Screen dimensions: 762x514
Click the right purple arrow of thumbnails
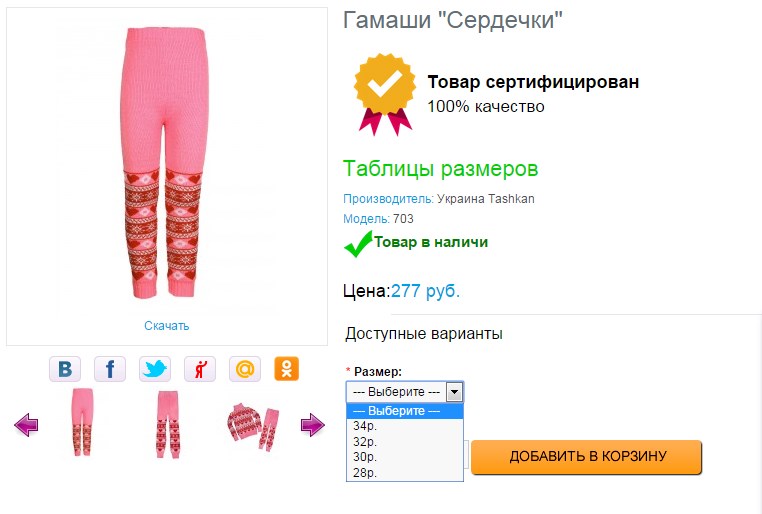(312, 425)
